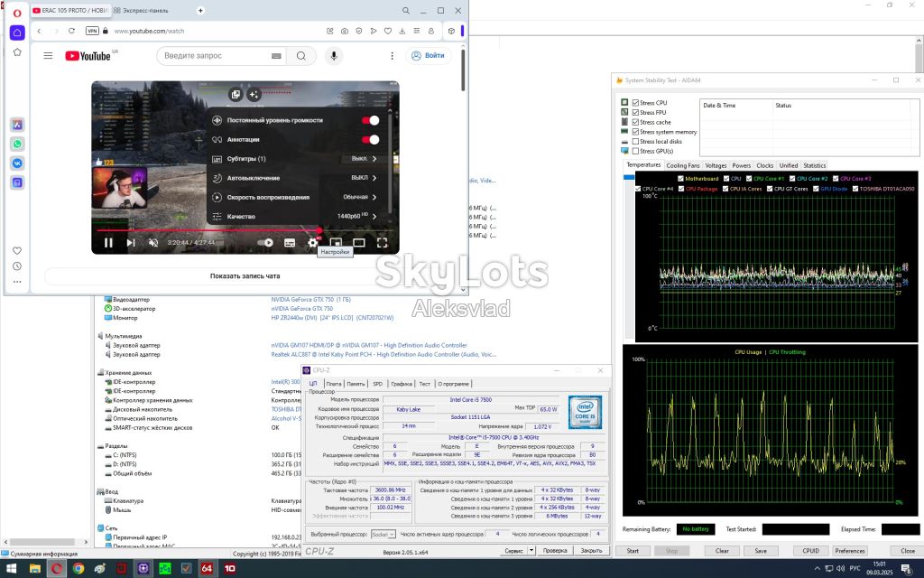Click Показать запись чата button
Viewport: 924px width, 578px height.
click(245, 276)
